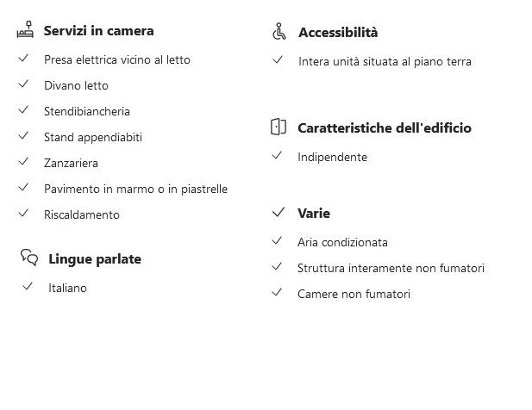Click the Camere non fumatori item
Image resolution: width=532 pixels, height=410 pixels.
[354, 294]
